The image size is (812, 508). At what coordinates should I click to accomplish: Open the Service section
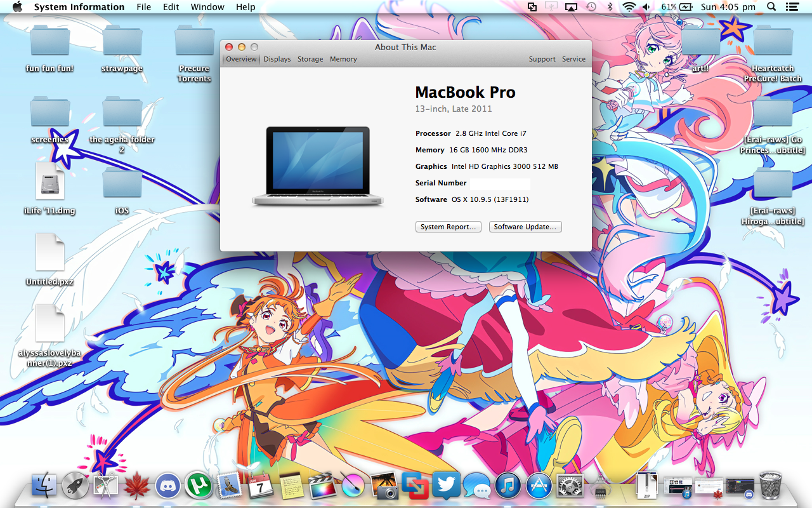(573, 59)
